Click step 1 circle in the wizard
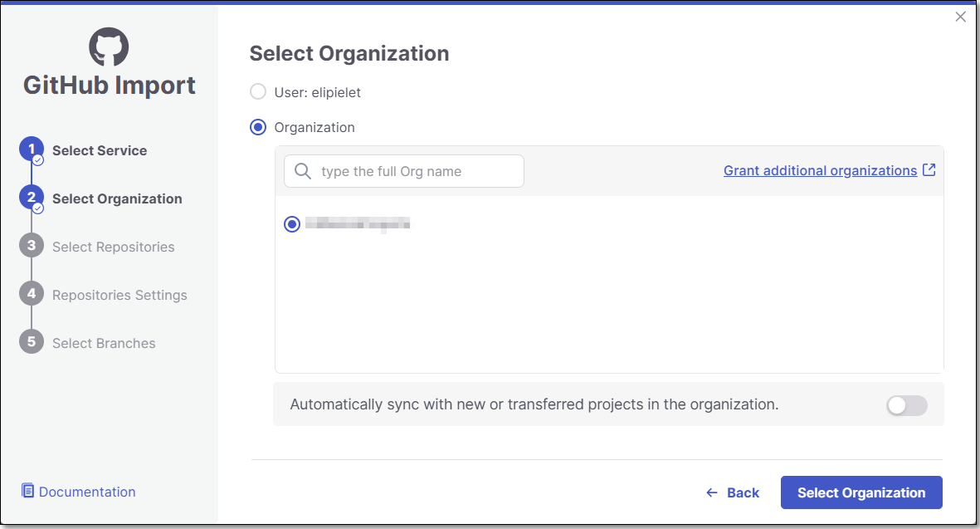This screenshot has width=980, height=529. 32,149
